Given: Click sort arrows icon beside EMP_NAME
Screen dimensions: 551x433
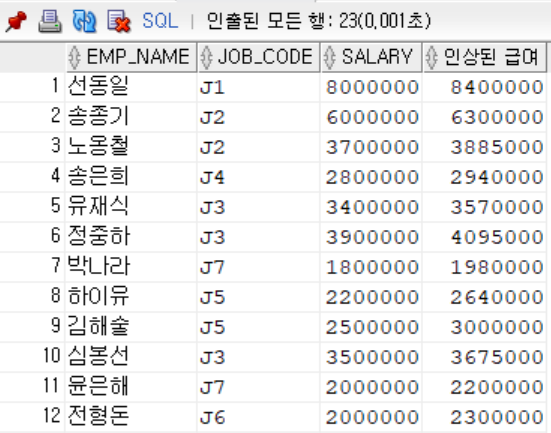Looking at the screenshot, I should (x=74, y=57).
